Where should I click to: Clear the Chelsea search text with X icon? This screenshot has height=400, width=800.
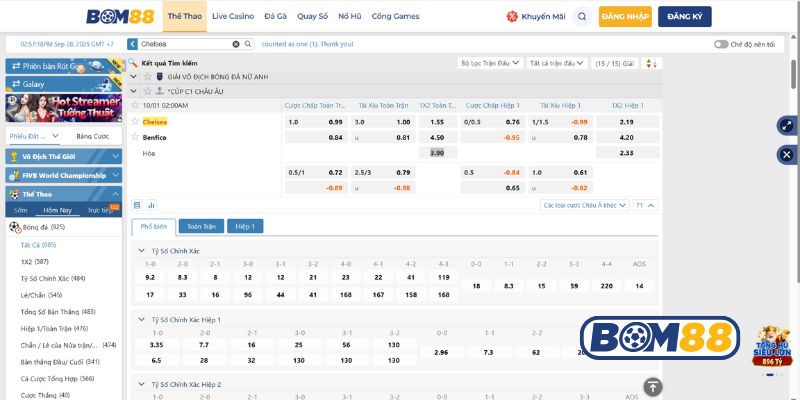(236, 44)
